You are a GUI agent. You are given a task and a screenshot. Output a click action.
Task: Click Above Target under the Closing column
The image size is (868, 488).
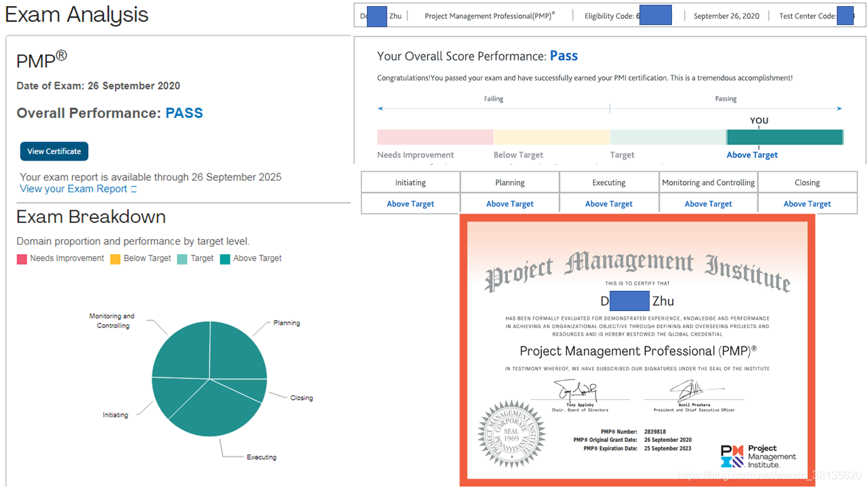coord(807,203)
